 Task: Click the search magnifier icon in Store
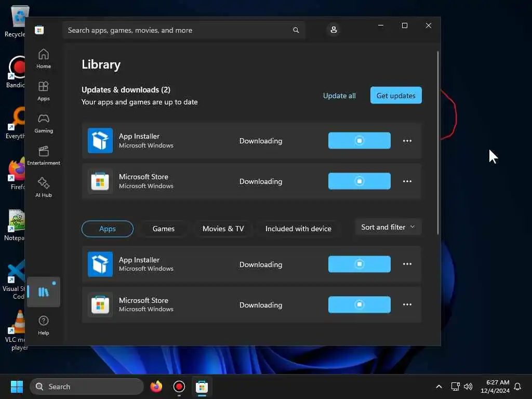point(296,30)
